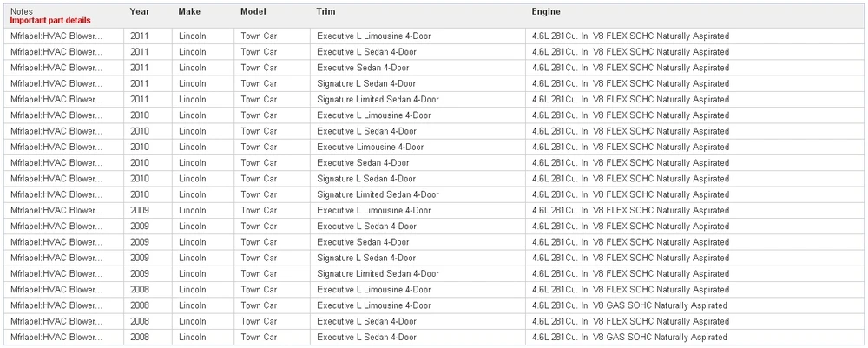
Task: Click the Model column header
Action: point(253,11)
